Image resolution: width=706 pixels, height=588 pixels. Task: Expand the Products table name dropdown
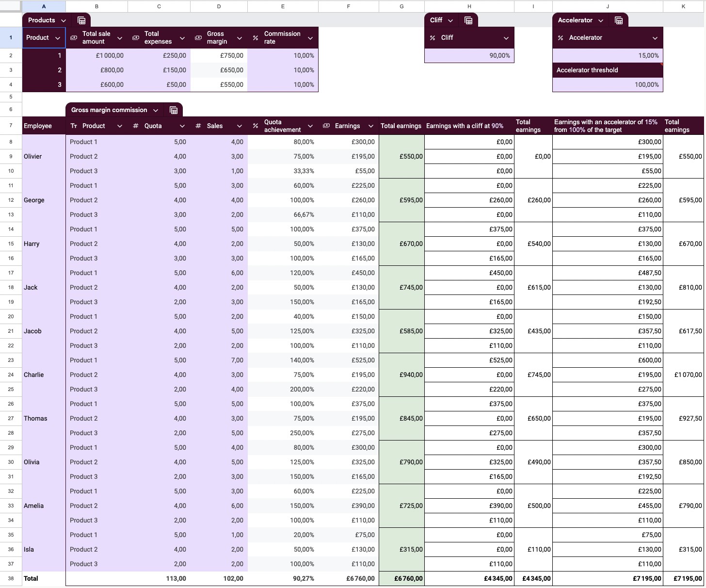click(64, 21)
